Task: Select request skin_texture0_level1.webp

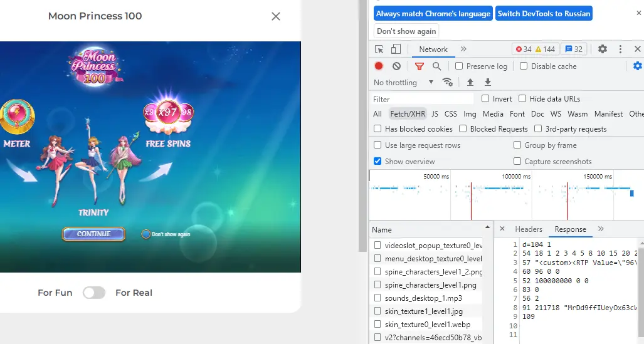Action: (x=428, y=325)
